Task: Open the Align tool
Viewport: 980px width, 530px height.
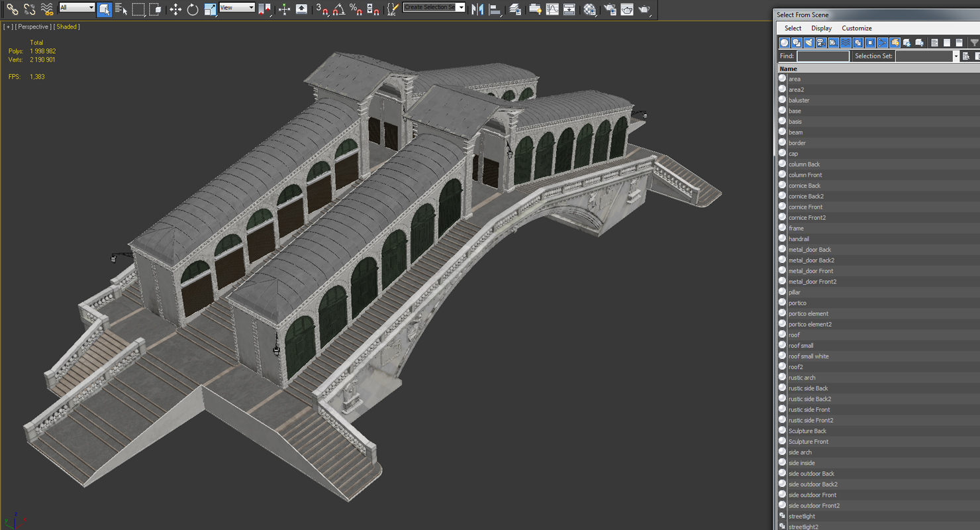Action: coord(495,9)
